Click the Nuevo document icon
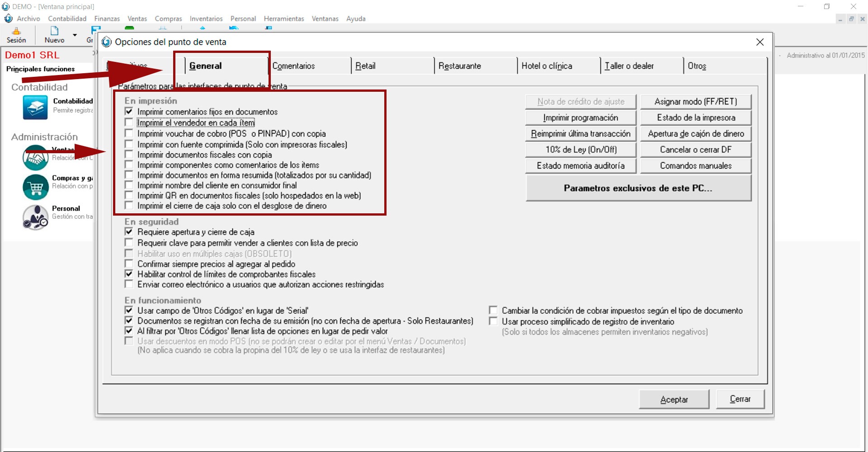 (54, 31)
